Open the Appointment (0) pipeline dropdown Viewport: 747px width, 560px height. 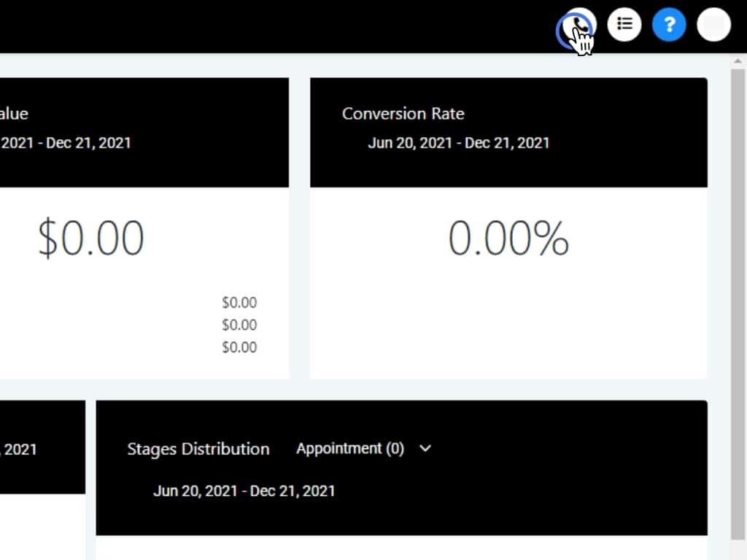(x=350, y=448)
